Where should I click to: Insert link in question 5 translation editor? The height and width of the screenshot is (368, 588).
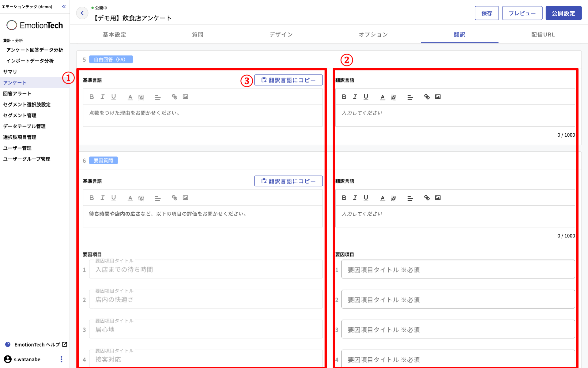click(427, 97)
